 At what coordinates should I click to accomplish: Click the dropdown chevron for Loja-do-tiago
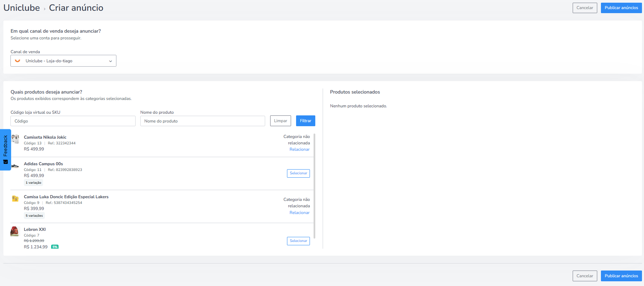point(110,61)
